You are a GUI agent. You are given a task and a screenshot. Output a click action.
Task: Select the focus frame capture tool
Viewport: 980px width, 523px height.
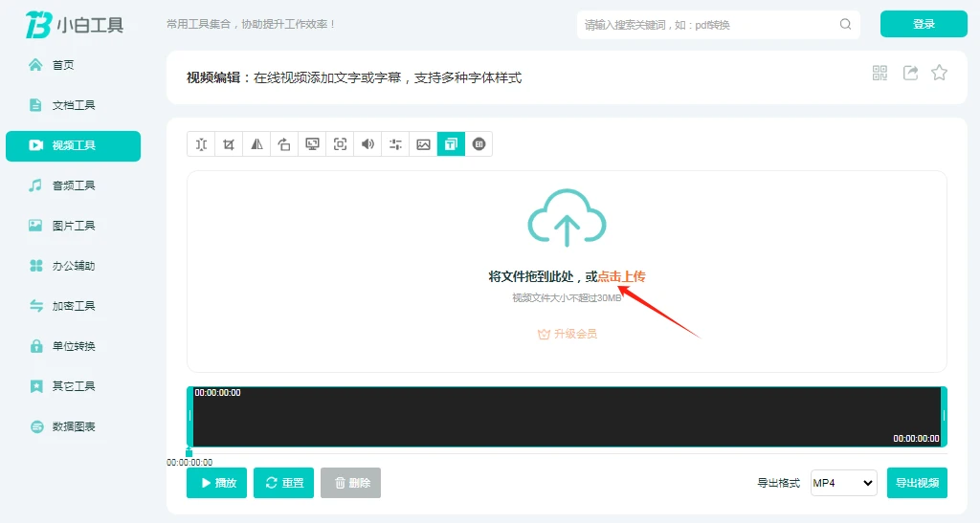pyautogui.click(x=340, y=144)
